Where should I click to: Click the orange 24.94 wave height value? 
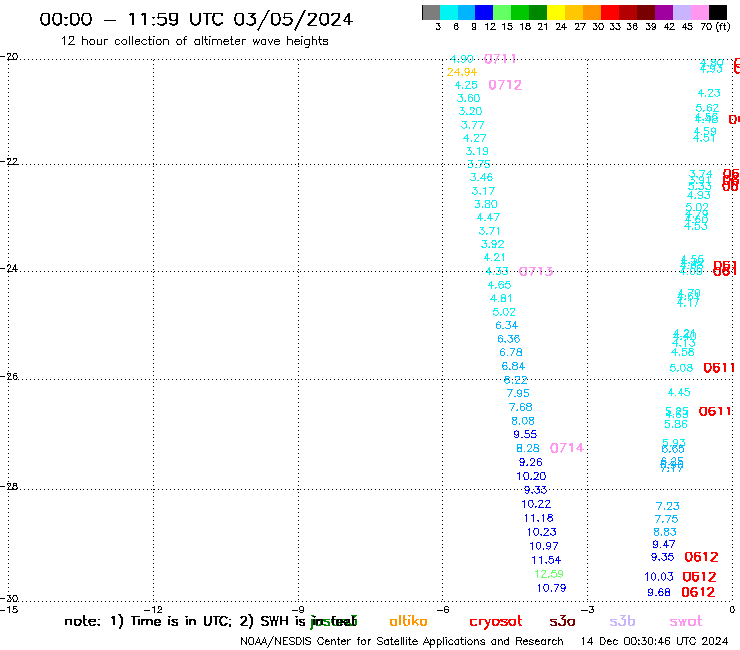pyautogui.click(x=462, y=72)
